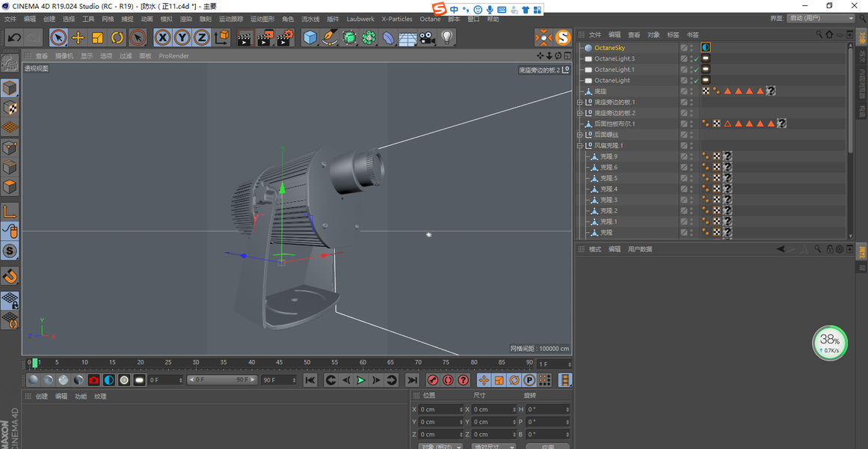The height and width of the screenshot is (449, 868).
Task: Click the Undo arrow icon
Action: coord(14,37)
